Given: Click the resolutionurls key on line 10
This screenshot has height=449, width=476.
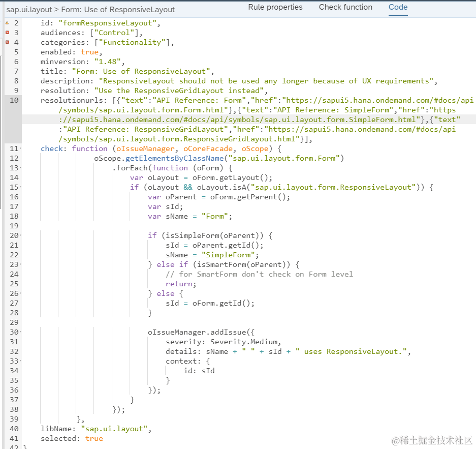Looking at the screenshot, I should (x=73, y=100).
